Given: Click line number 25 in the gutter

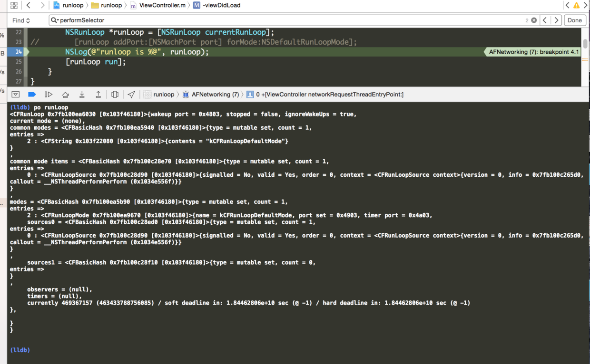Looking at the screenshot, I should [19, 62].
